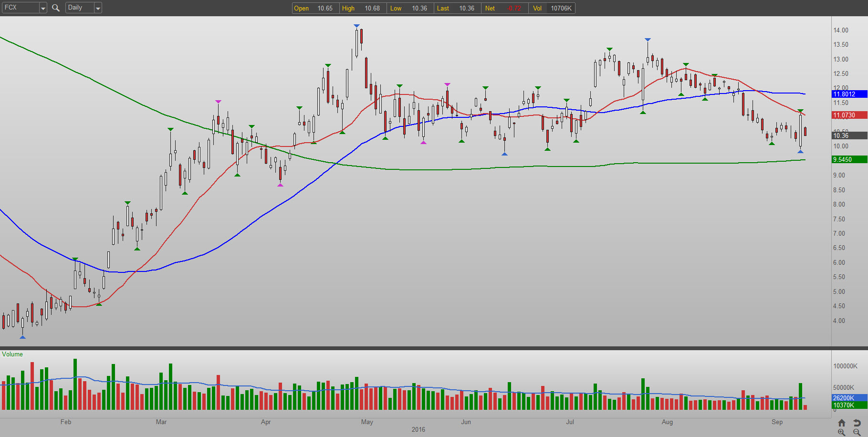Viewport: 868px width, 437px height.
Task: Click the blue triangle marker below the January low
Action: pos(22,337)
